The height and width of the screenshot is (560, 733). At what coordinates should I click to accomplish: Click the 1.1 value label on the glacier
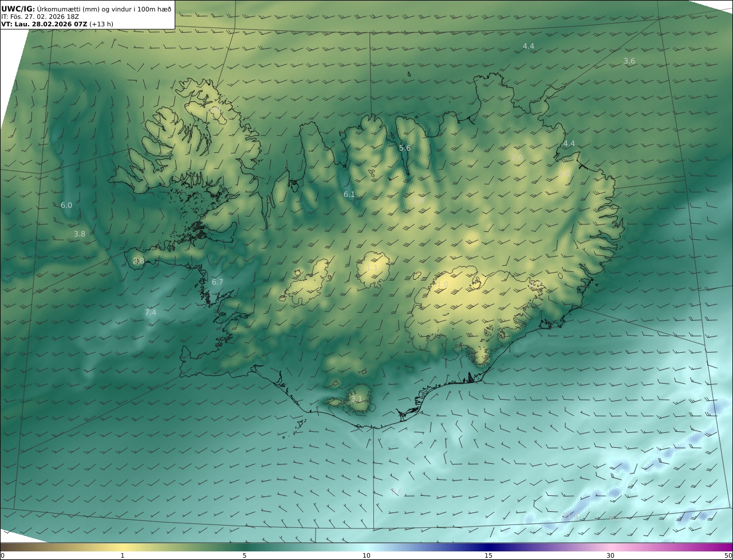point(371,267)
